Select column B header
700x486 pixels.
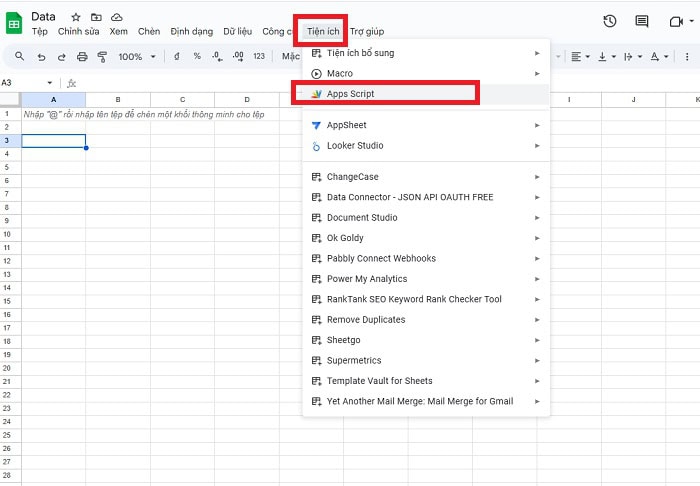(117, 100)
